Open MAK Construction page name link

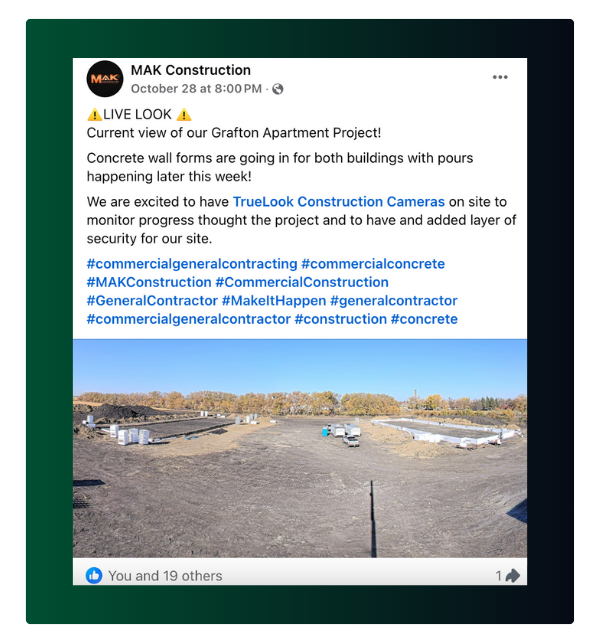191,70
